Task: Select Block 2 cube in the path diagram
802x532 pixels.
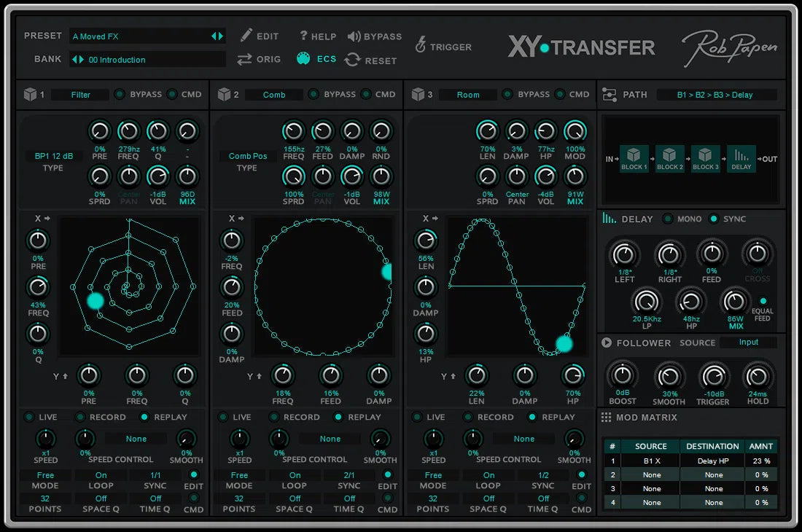Action: click(x=670, y=159)
